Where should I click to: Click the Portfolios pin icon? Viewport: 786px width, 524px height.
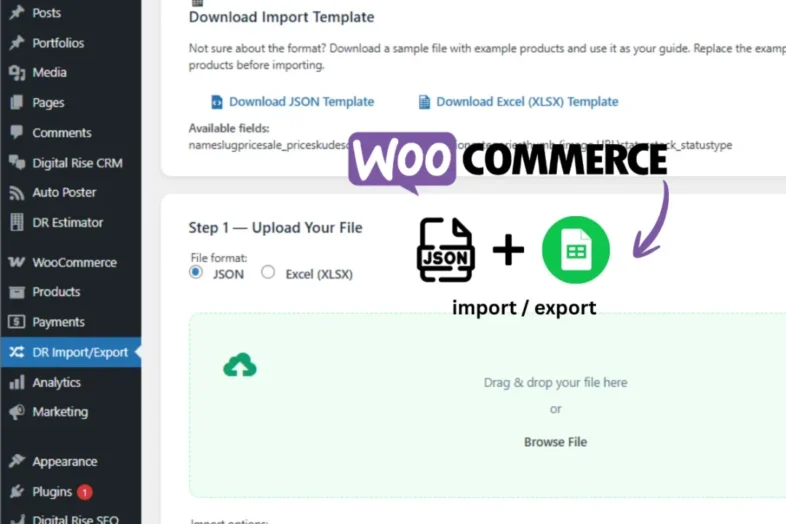(17, 43)
